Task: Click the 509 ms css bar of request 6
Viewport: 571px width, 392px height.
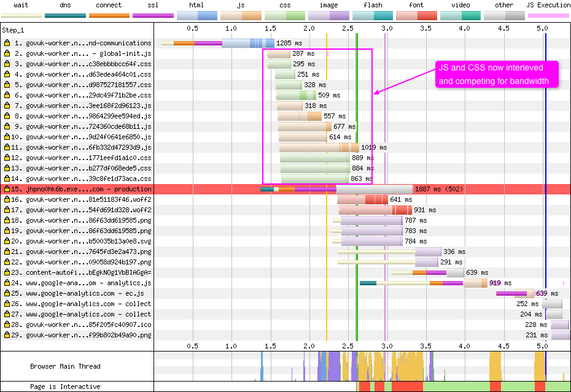Action: point(296,95)
